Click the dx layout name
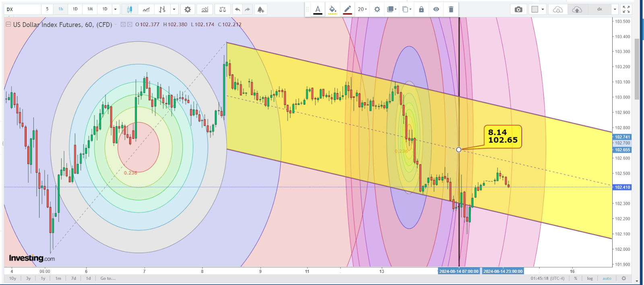This screenshot has width=644, height=285. point(599,9)
